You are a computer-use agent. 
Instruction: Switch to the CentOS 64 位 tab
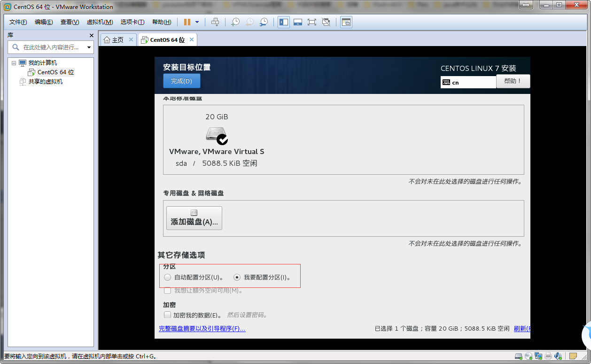pyautogui.click(x=167, y=40)
